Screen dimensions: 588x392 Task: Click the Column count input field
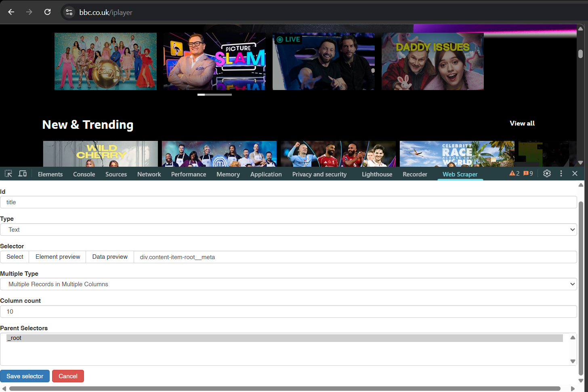[x=288, y=312]
